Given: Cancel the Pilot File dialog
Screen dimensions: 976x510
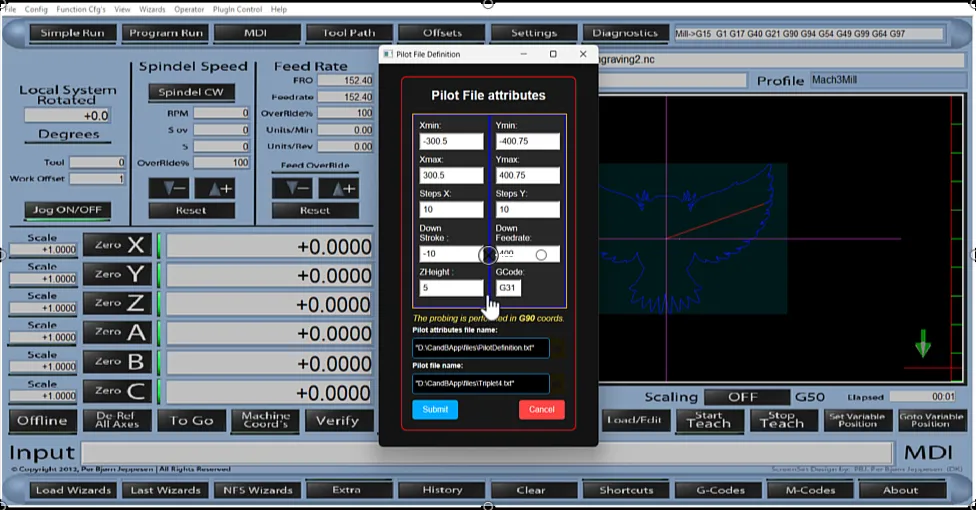Looking at the screenshot, I should (541, 409).
